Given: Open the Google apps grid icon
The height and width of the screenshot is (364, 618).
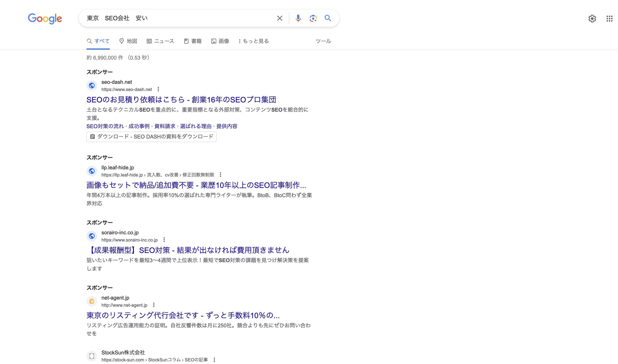Looking at the screenshot, I should tap(609, 19).
